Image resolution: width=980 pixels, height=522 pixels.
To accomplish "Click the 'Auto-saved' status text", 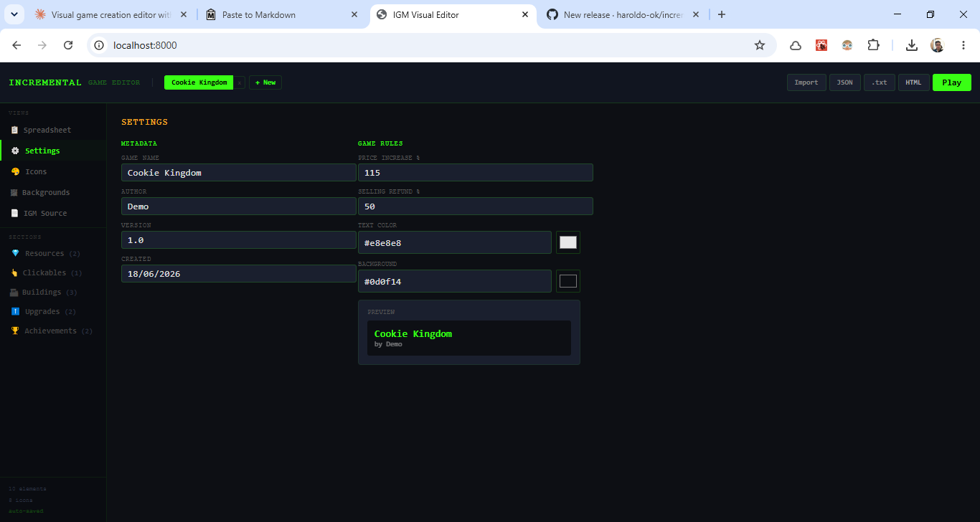I will (x=26, y=511).
